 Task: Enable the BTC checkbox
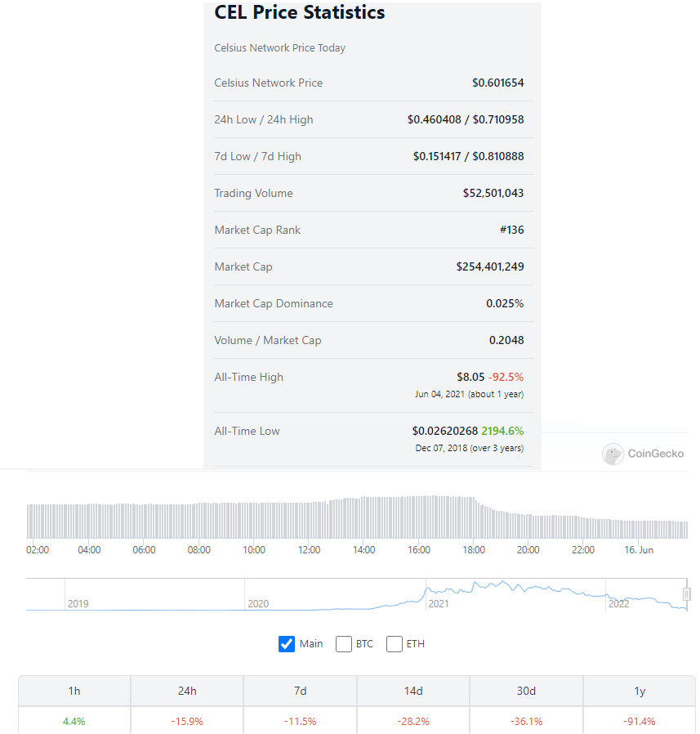pos(343,644)
